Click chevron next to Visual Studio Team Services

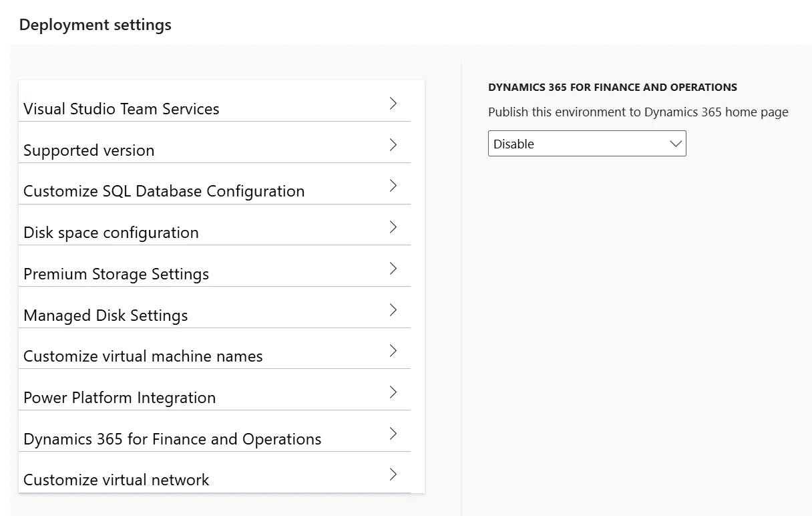pos(393,103)
